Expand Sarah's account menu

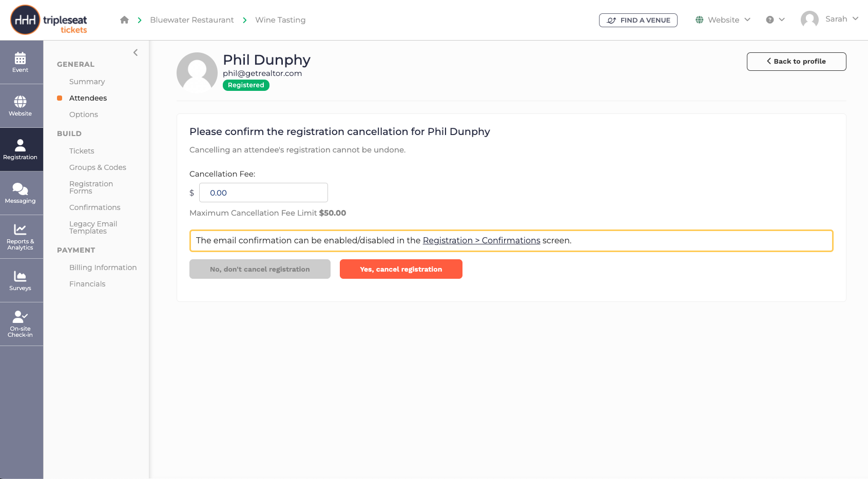click(831, 19)
